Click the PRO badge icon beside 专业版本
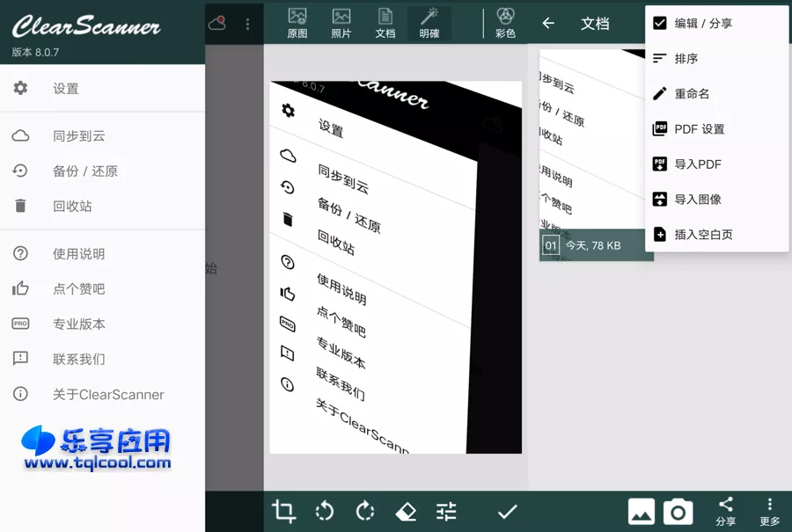The height and width of the screenshot is (532, 792). (20, 324)
